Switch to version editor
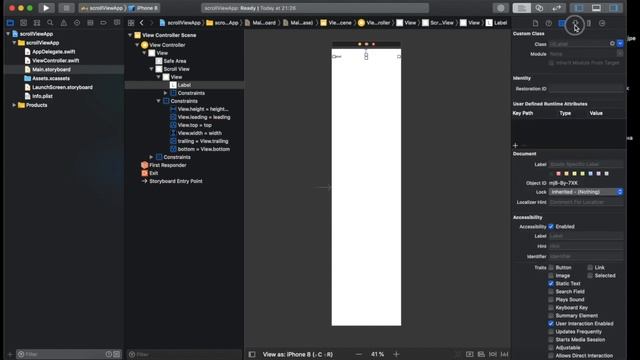Viewport: 640px width, 360px height. pos(556,8)
